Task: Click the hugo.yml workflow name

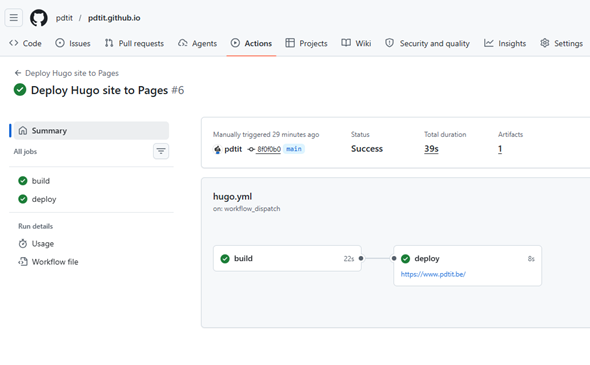Action: [x=233, y=196]
